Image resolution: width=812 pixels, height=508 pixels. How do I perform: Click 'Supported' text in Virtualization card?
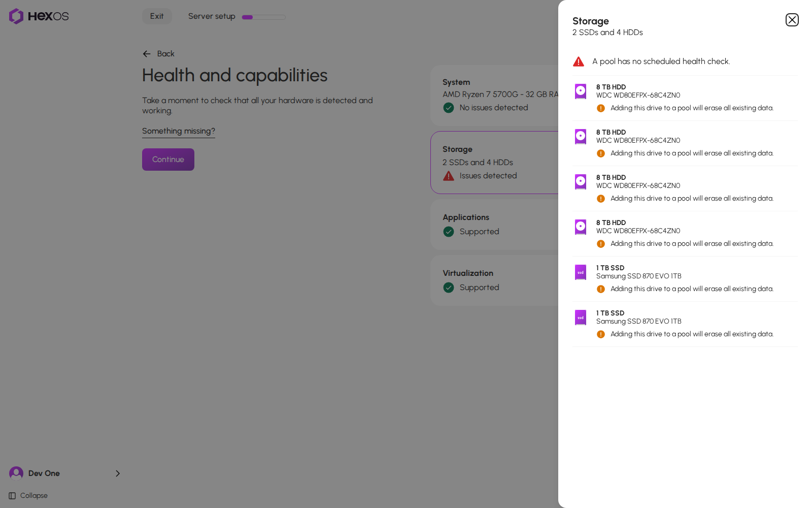click(x=480, y=288)
